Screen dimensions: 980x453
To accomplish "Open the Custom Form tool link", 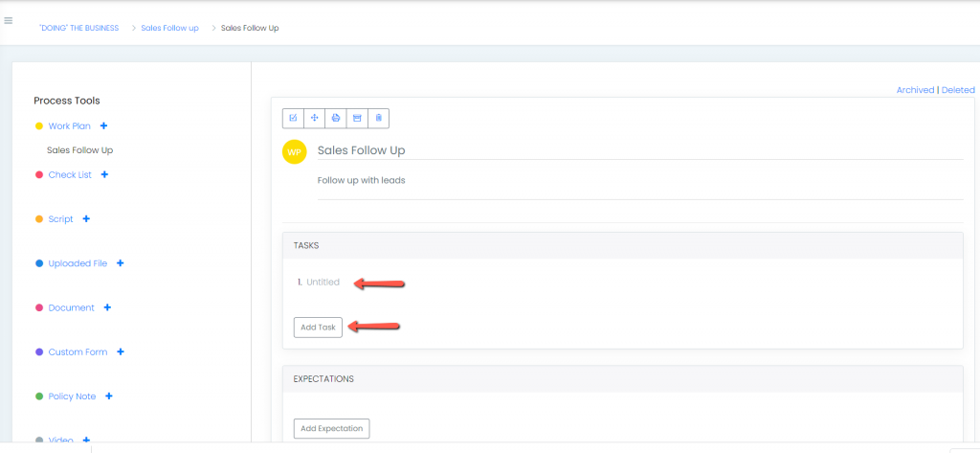I will 78,352.
